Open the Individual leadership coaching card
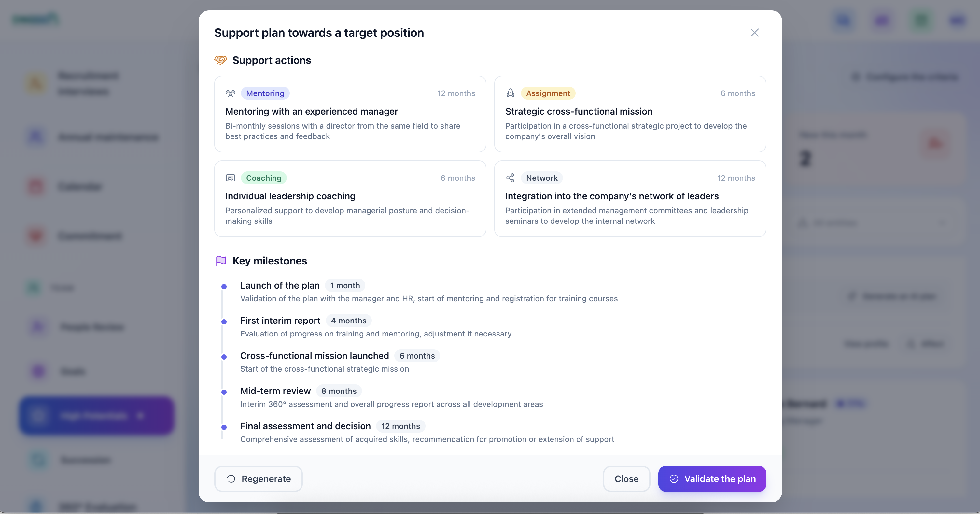 [x=350, y=199]
